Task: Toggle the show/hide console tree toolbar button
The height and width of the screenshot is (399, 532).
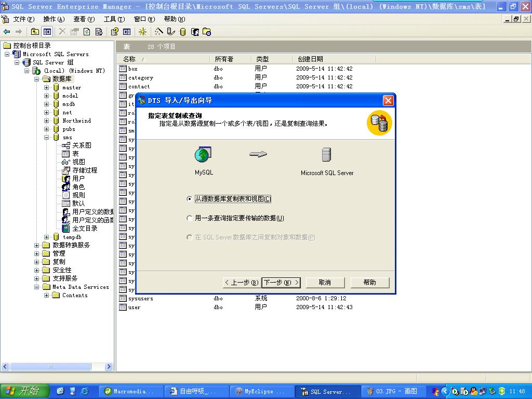Action: click(47, 32)
